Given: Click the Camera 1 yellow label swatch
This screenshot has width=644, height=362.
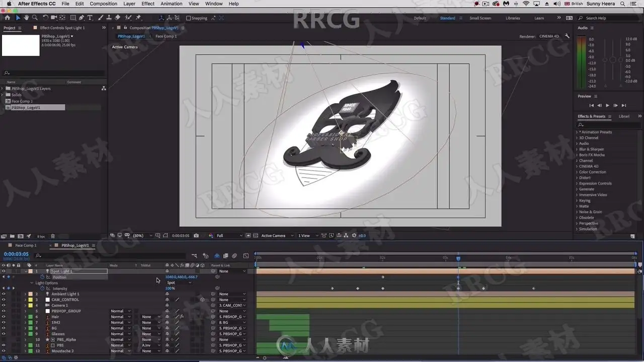Looking at the screenshot, I should [30, 305].
